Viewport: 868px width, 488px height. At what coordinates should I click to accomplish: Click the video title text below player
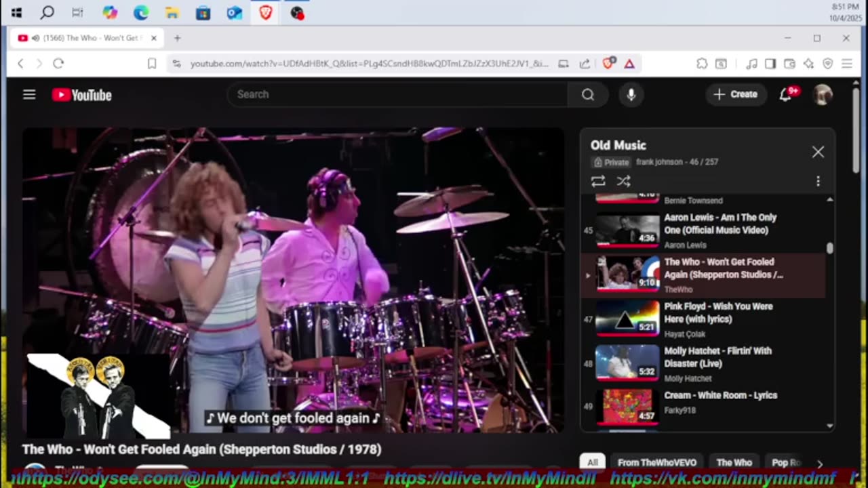[202, 449]
